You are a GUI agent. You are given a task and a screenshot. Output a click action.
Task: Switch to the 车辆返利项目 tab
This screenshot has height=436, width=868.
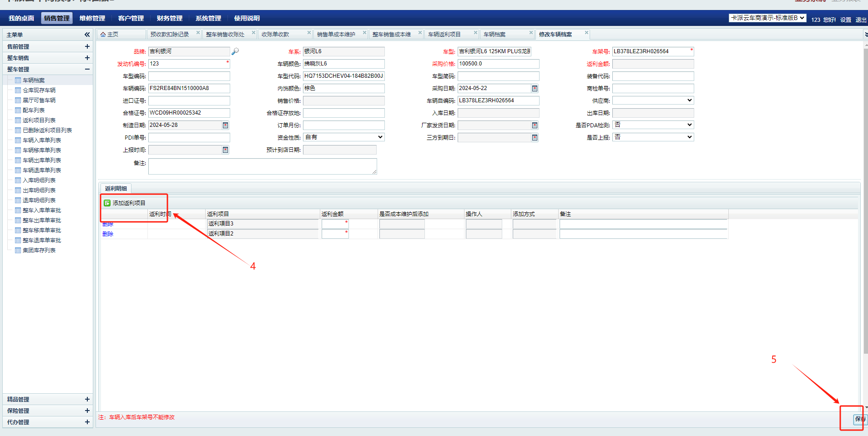click(x=444, y=35)
